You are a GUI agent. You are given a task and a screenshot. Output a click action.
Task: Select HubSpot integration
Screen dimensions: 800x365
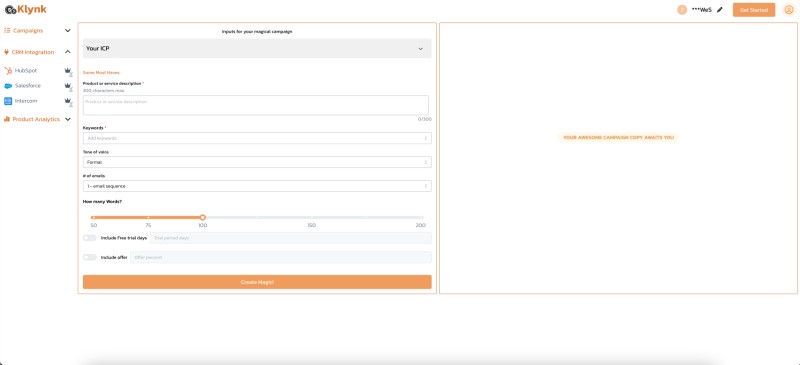[x=26, y=70]
